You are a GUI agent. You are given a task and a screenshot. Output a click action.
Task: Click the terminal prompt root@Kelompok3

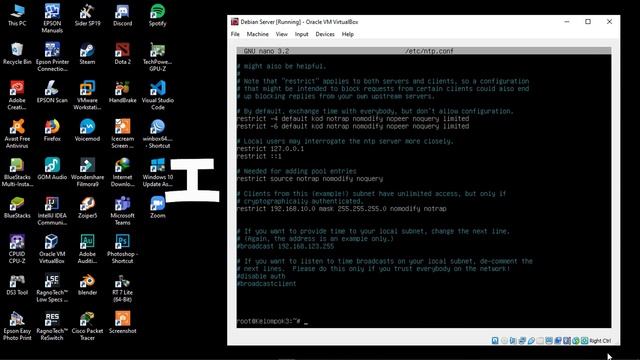269,321
